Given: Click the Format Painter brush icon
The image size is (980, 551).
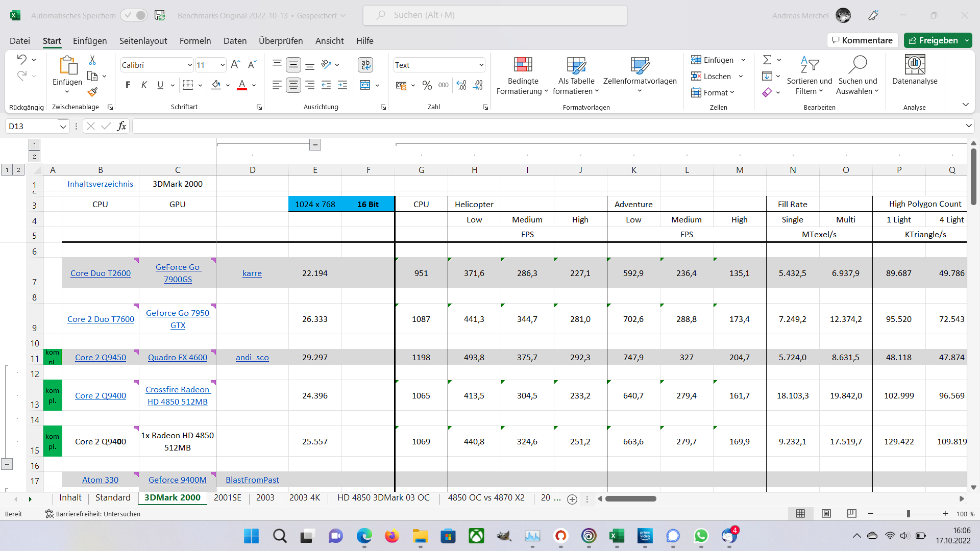Looking at the screenshot, I should pyautogui.click(x=92, y=92).
